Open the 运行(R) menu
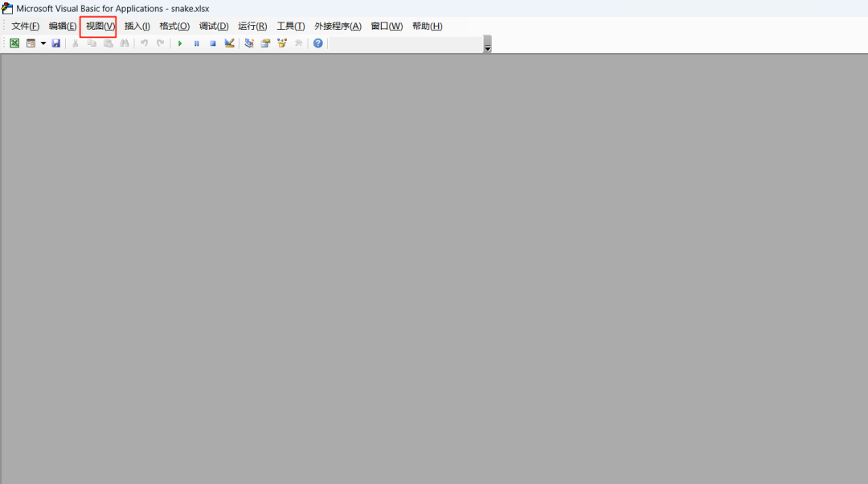 click(x=252, y=26)
